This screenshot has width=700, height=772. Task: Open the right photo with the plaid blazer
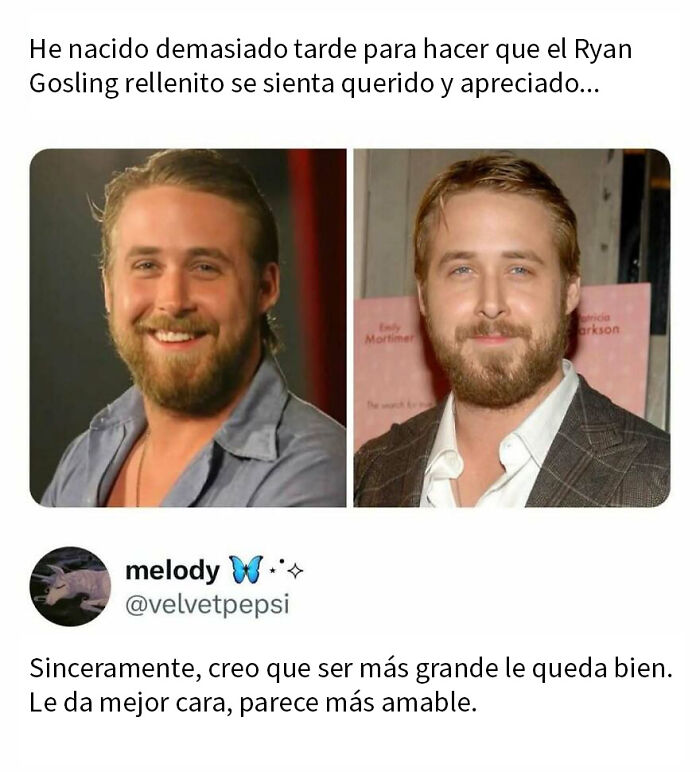click(x=512, y=327)
